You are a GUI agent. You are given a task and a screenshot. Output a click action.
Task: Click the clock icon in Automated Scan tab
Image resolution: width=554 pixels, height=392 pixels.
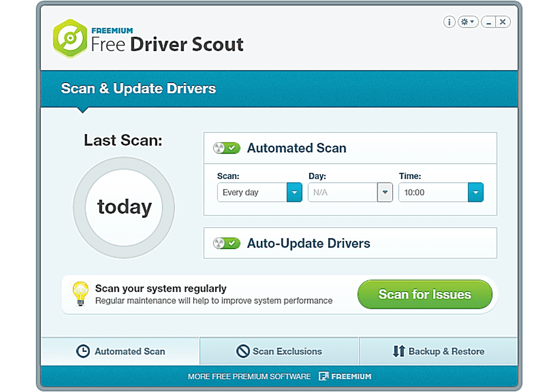click(83, 351)
